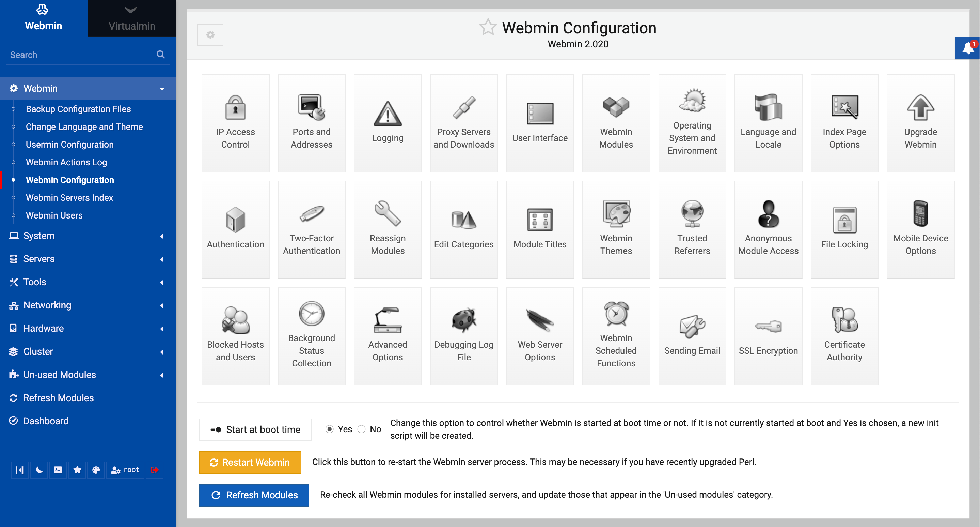This screenshot has height=527, width=980.
Task: Open the Two-Factor Authentication module icon
Action: 311,214
